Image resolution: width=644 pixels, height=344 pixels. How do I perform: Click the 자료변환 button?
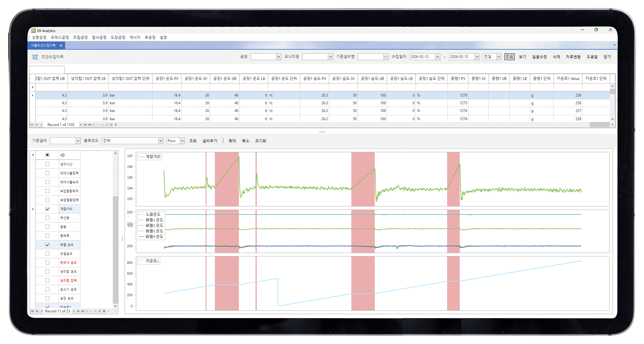[573, 57]
